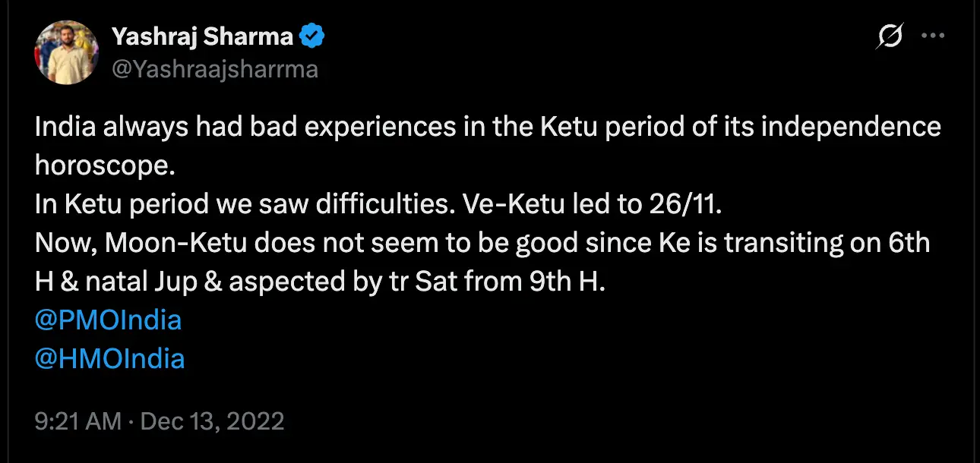The width and height of the screenshot is (980, 463).
Task: Open the @Yashraajsharrma handle
Action: (x=215, y=69)
